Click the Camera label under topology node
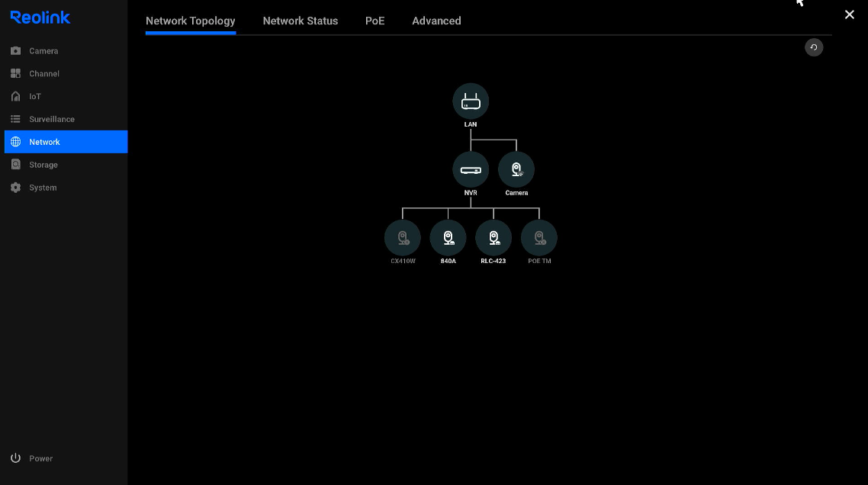The height and width of the screenshot is (485, 868). [x=516, y=193]
